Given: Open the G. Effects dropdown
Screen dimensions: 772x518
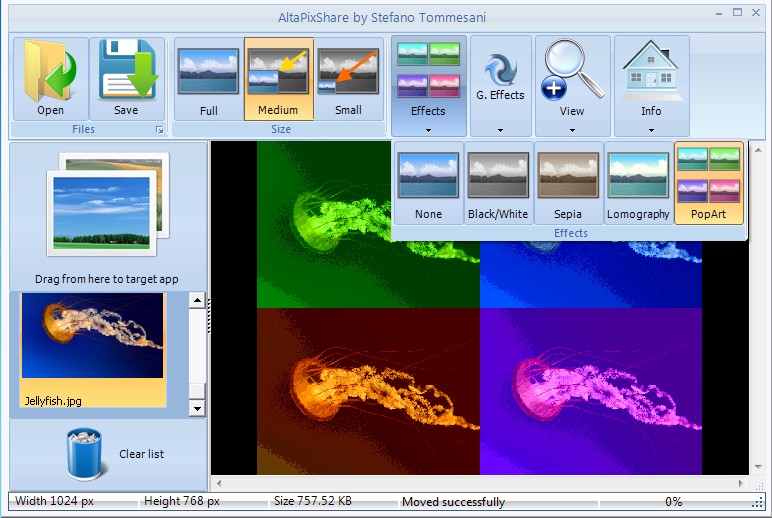Looking at the screenshot, I should (500, 129).
